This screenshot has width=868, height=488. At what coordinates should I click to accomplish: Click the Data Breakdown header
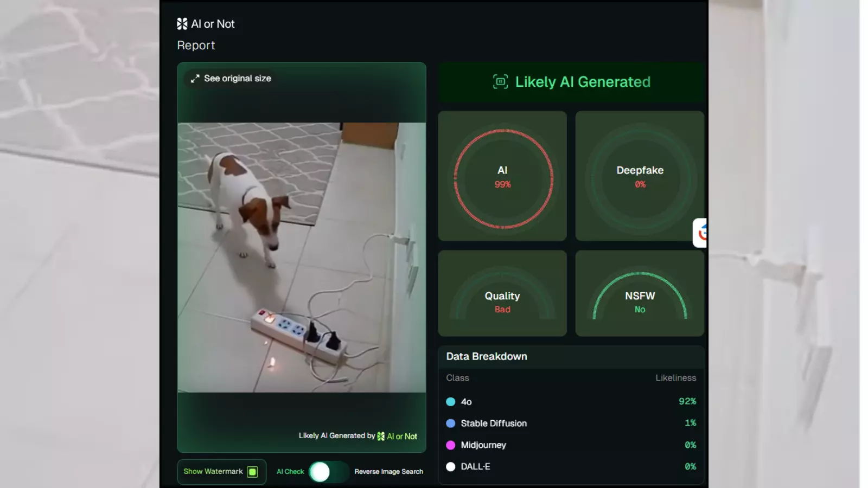[487, 357]
